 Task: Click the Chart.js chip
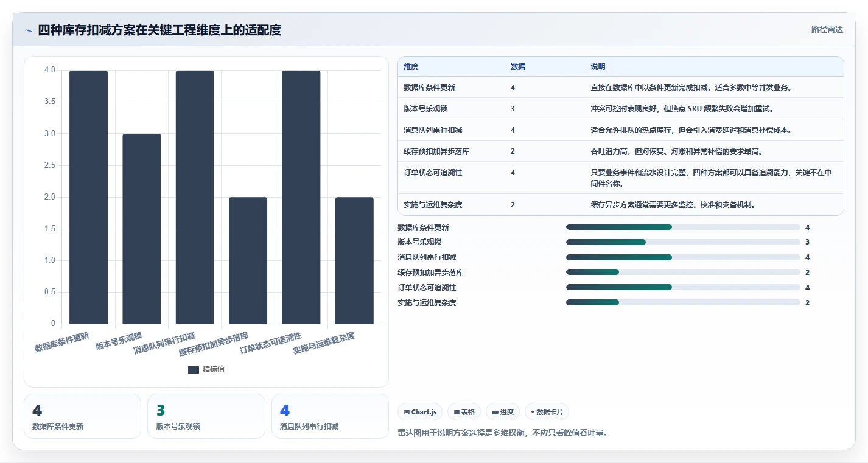(420, 412)
